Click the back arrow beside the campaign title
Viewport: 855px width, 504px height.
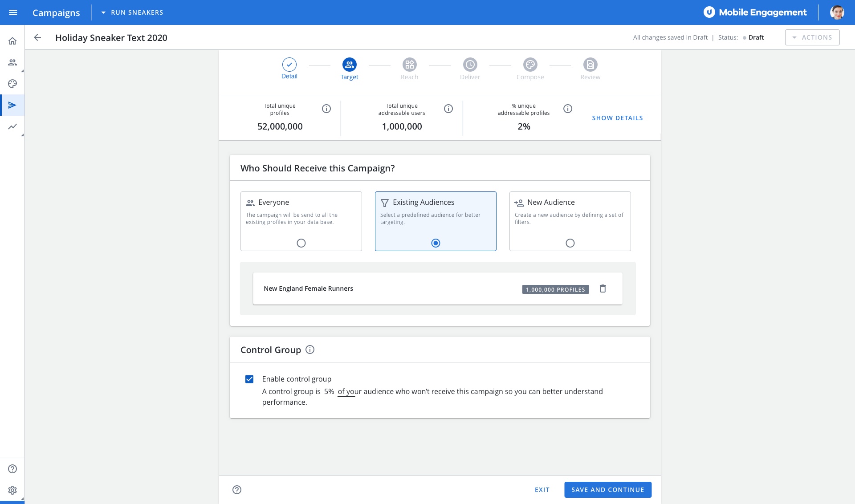click(x=37, y=37)
